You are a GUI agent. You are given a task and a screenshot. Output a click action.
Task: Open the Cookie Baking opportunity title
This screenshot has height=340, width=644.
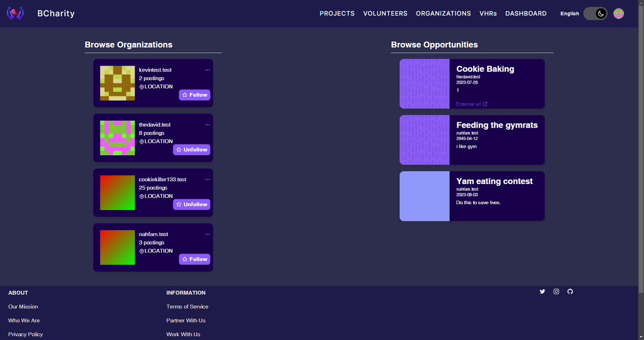click(485, 69)
